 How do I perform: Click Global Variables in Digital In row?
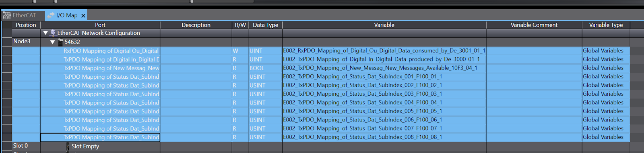pyautogui.click(x=606, y=59)
